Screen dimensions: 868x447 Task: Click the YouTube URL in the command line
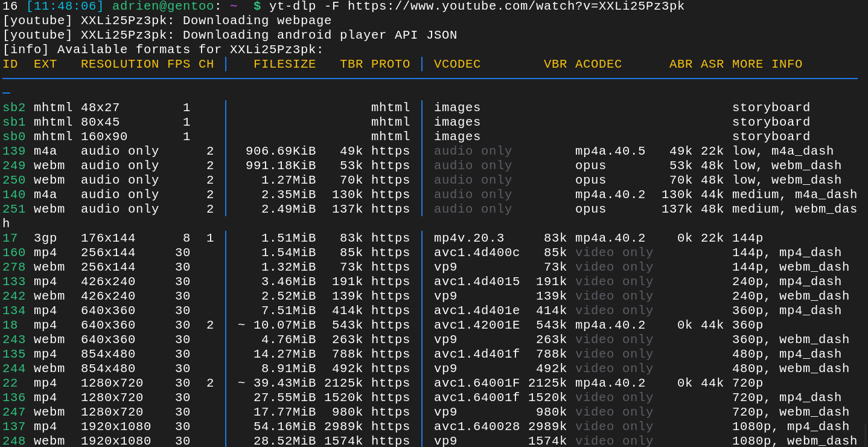[516, 6]
